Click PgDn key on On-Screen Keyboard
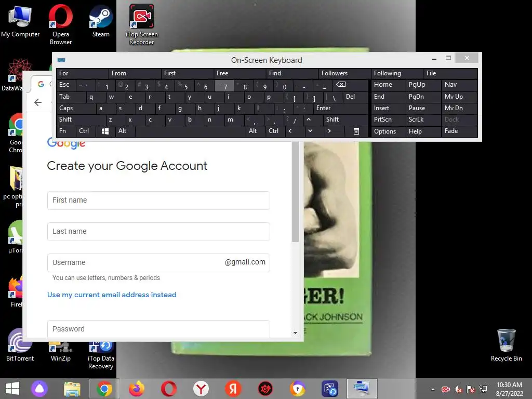 click(x=423, y=97)
